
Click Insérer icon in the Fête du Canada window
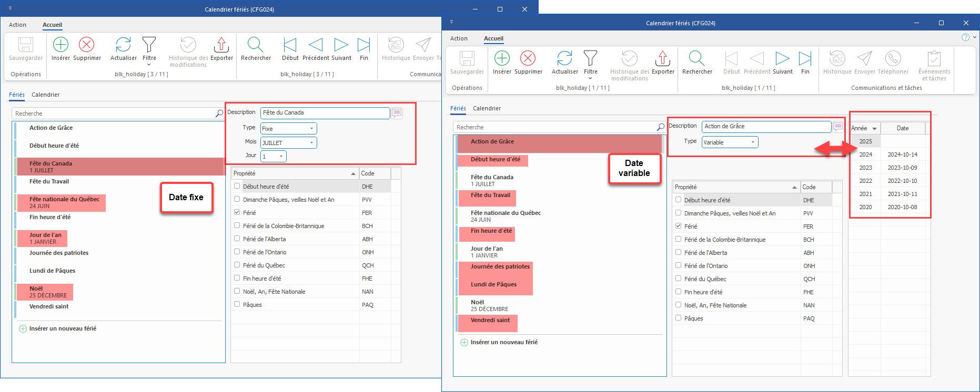pyautogui.click(x=60, y=45)
